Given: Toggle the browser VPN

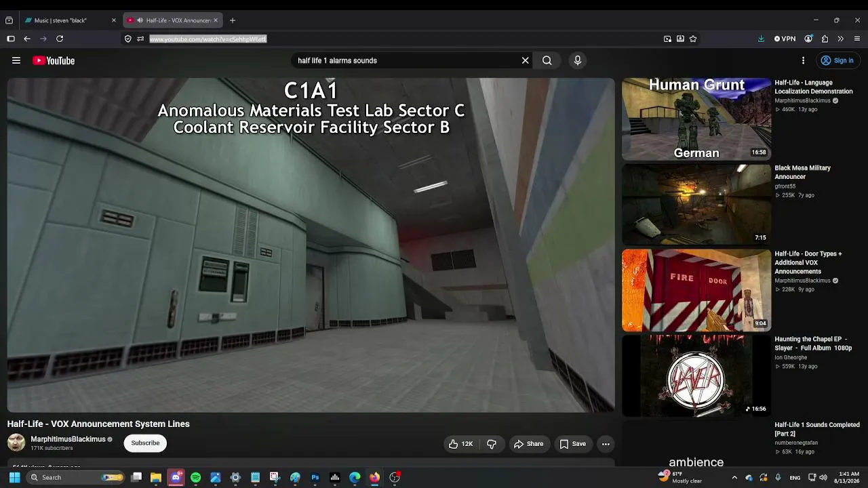Looking at the screenshot, I should coord(785,39).
